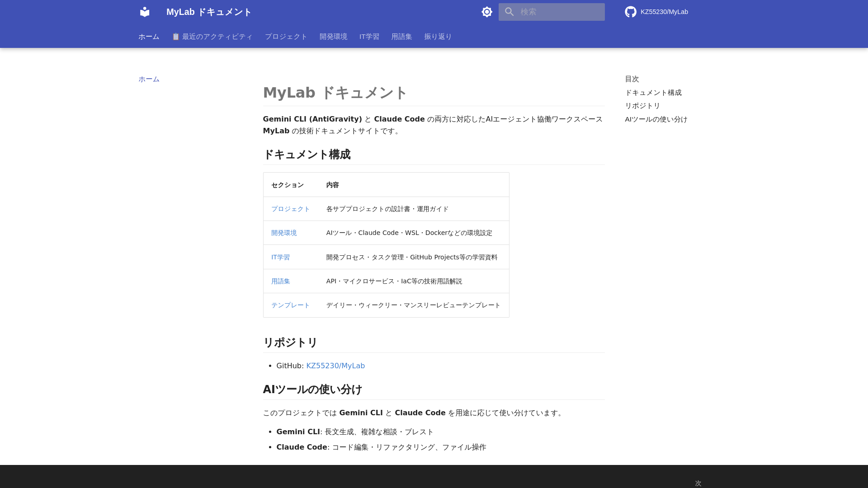Open the 用語集 navigation tab
The height and width of the screenshot is (488, 868).
coord(401,37)
